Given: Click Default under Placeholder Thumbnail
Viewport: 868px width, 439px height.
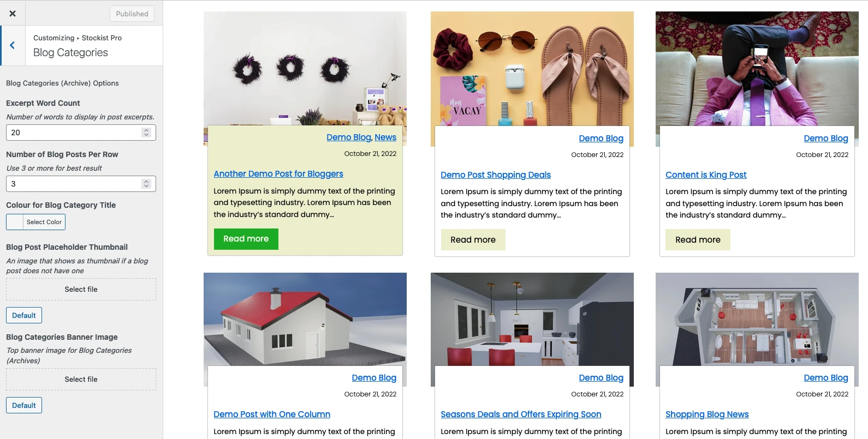Looking at the screenshot, I should point(24,315).
